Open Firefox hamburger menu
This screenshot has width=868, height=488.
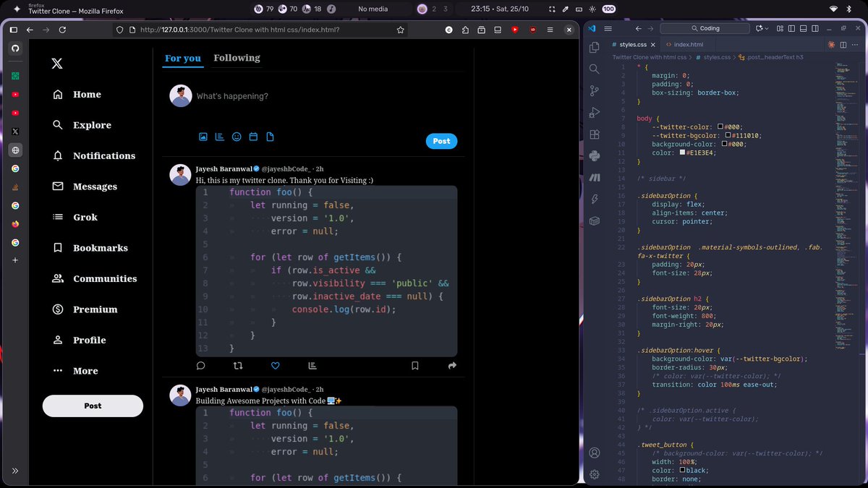[550, 30]
